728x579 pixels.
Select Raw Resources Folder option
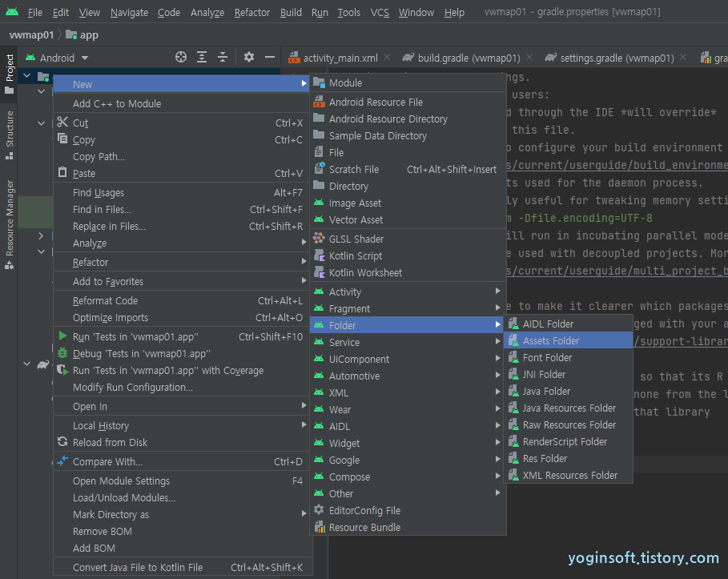568,425
